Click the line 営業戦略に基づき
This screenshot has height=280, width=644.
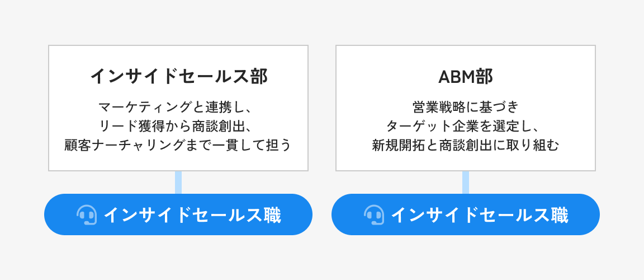466,108
